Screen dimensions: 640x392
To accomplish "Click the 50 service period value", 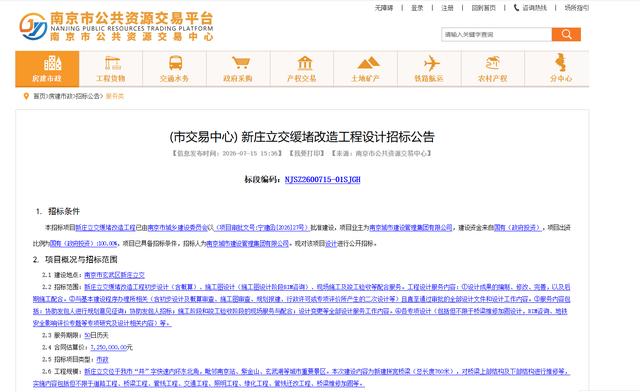I will (87, 335).
